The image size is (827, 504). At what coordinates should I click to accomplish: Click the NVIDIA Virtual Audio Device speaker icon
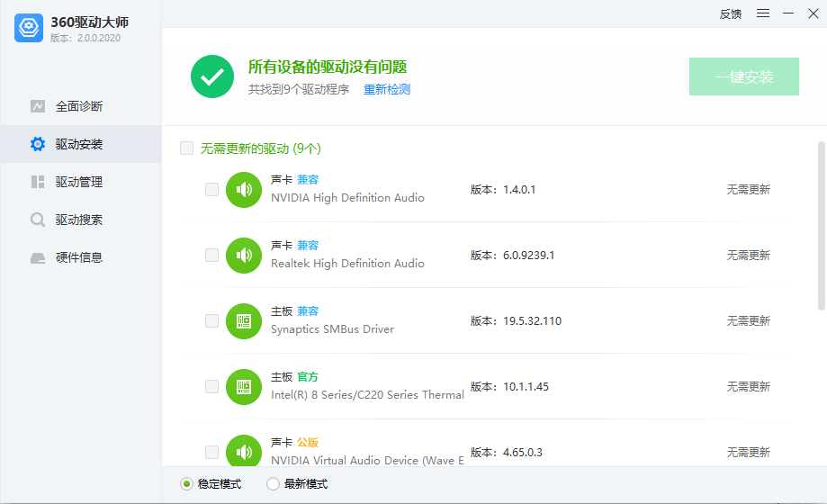(x=244, y=451)
